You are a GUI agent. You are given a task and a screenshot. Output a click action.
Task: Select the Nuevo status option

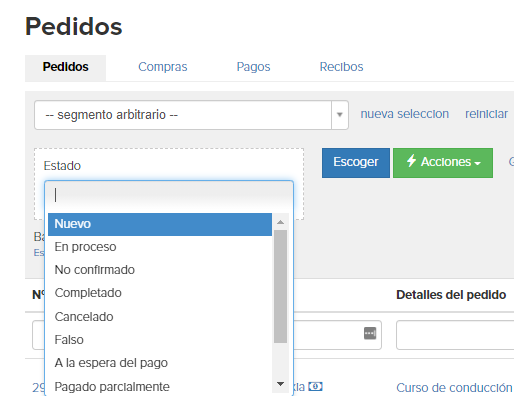[x=160, y=224]
